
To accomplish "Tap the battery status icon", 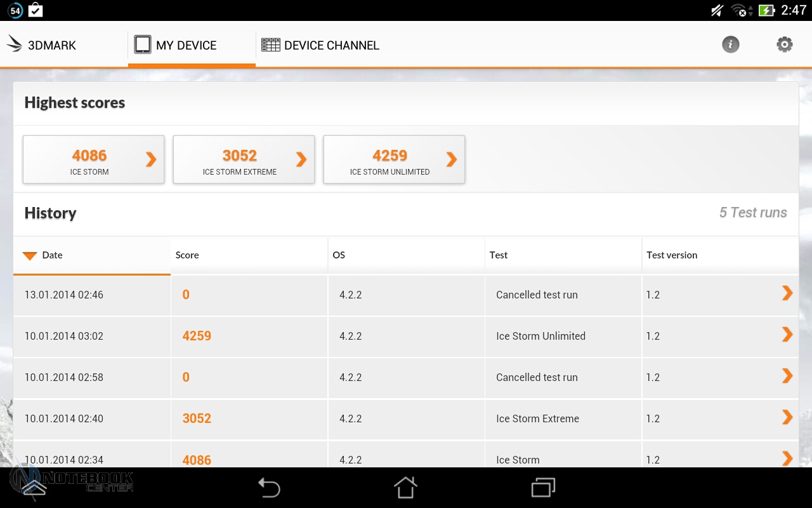I will 766,10.
